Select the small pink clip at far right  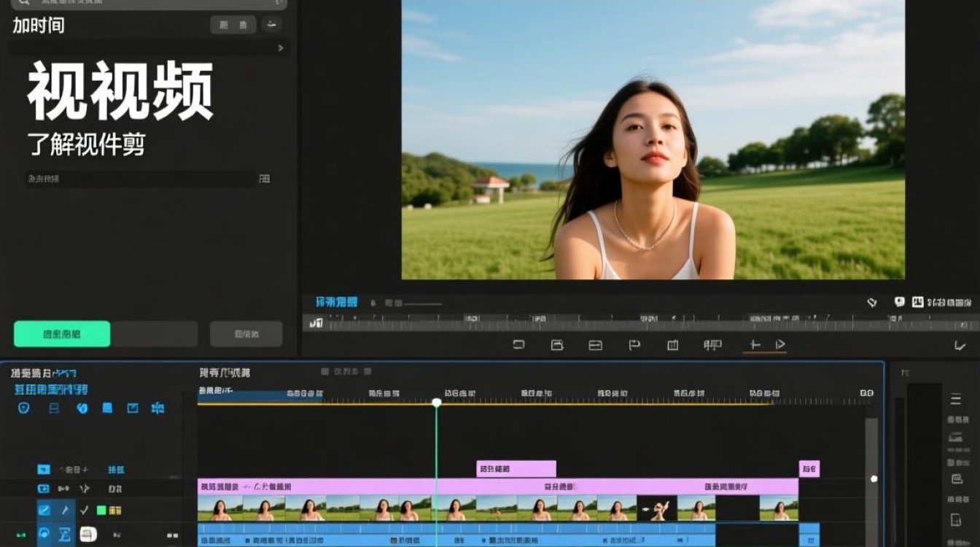coord(809,469)
